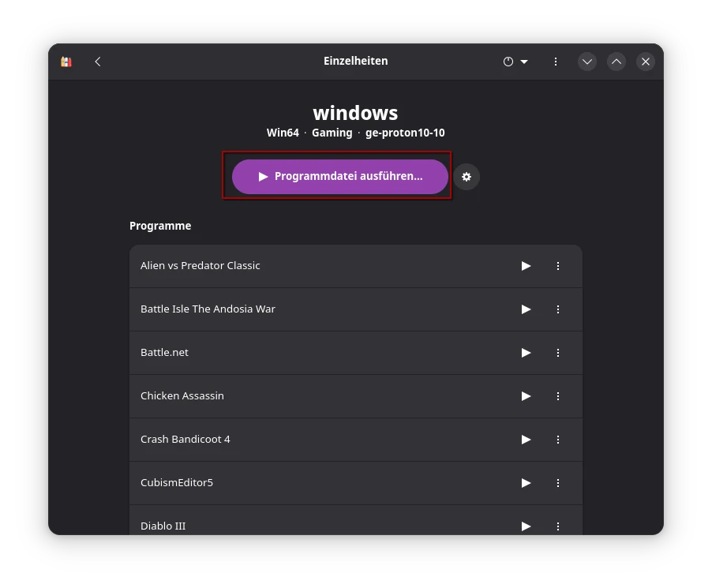Open Diablo III overflow menu
Viewport: 712px width, 588px height.
click(x=558, y=526)
